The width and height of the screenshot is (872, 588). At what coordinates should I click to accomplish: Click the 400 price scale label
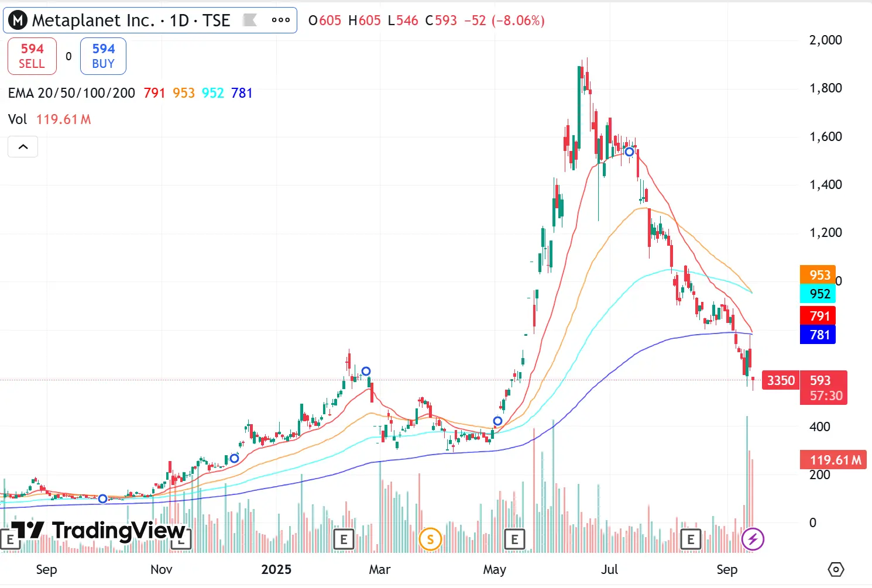tap(819, 427)
